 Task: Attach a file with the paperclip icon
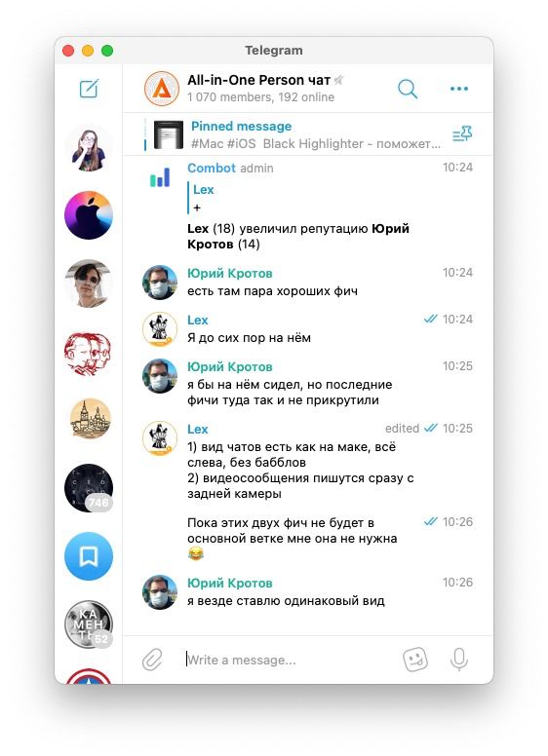pyautogui.click(x=152, y=660)
